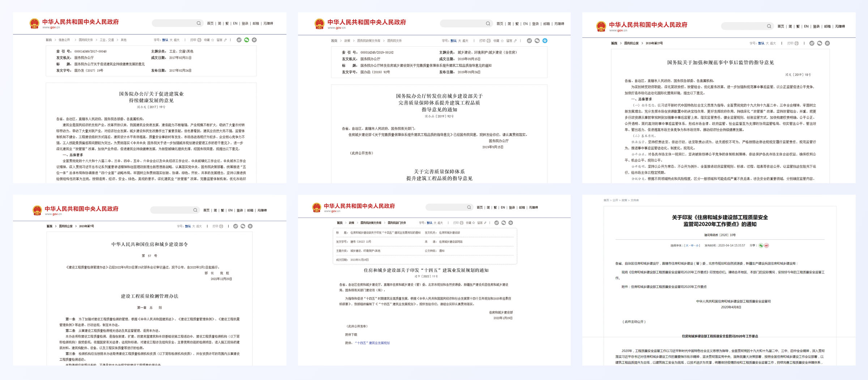
Task: Select 大 font size on 建筑业持续健康发展 page
Action: 171,40
